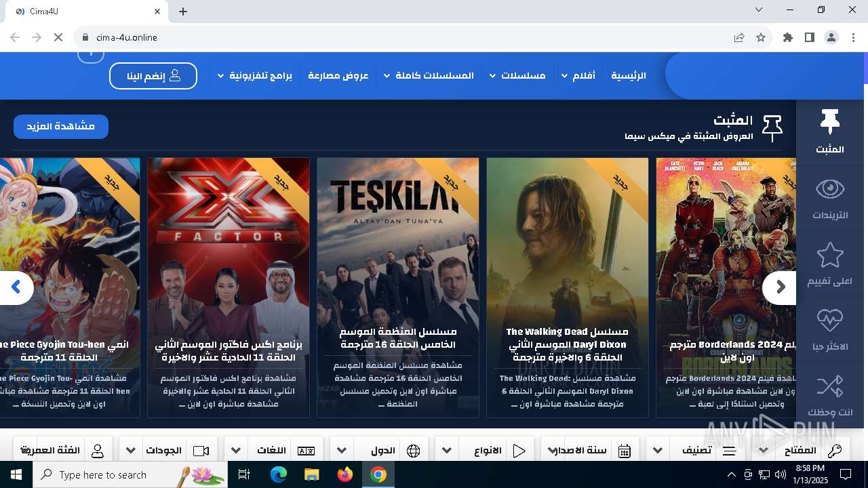The width and height of the screenshot is (868, 488).
Task: Expand the تصنيف filter dropdown
Action: pyautogui.click(x=658, y=451)
